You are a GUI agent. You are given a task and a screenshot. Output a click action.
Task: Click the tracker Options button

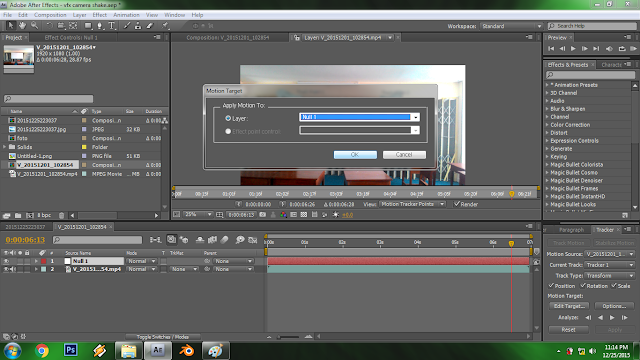click(x=614, y=306)
